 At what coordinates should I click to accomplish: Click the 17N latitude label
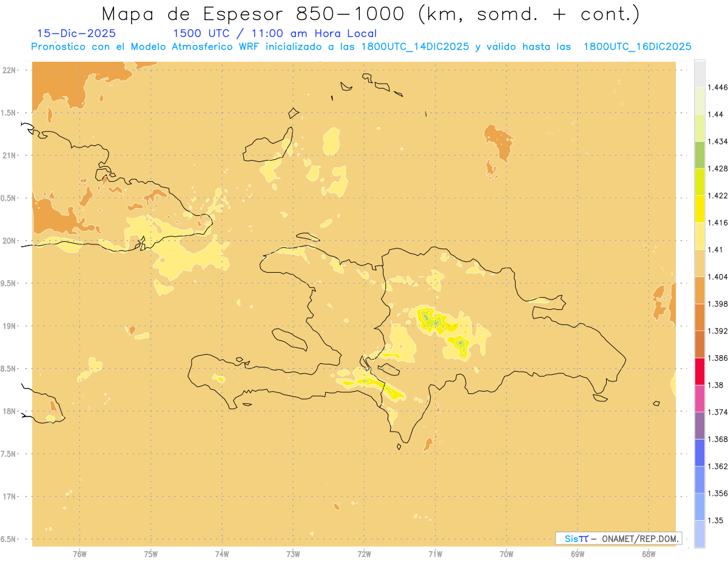point(9,497)
